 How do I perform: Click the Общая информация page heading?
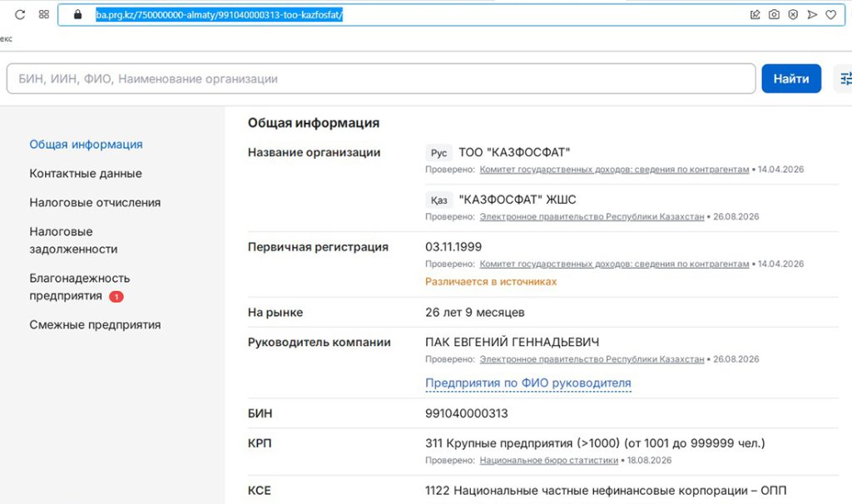coord(314,123)
